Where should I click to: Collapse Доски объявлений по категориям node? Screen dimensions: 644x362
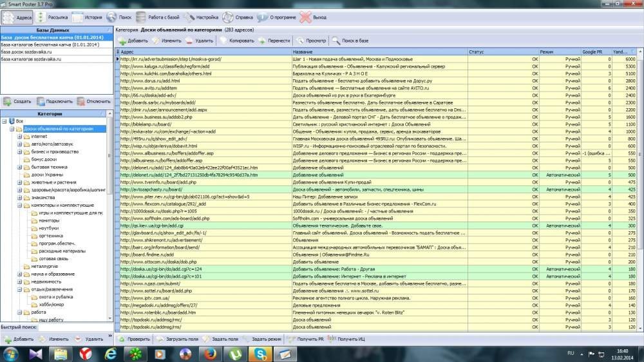(x=12, y=129)
